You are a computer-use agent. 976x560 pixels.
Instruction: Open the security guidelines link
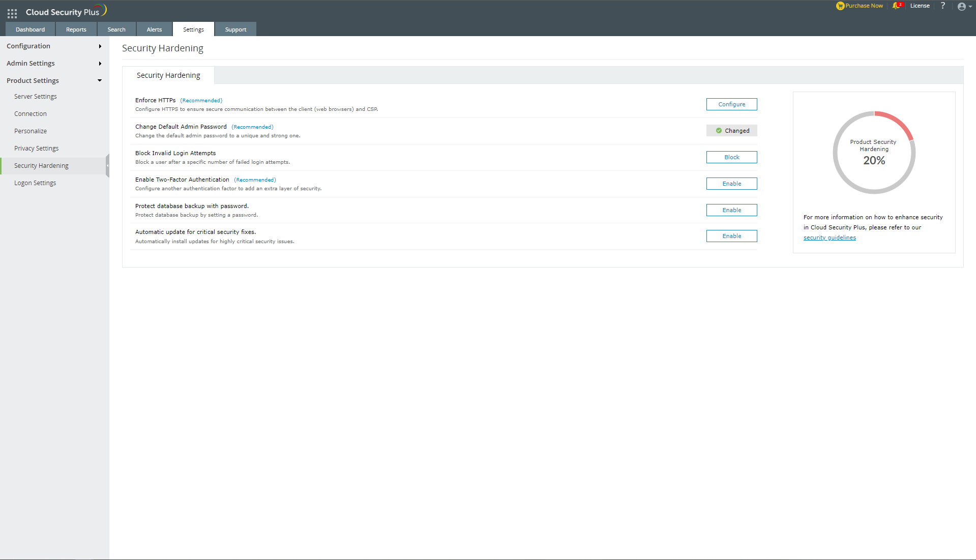pyautogui.click(x=830, y=238)
